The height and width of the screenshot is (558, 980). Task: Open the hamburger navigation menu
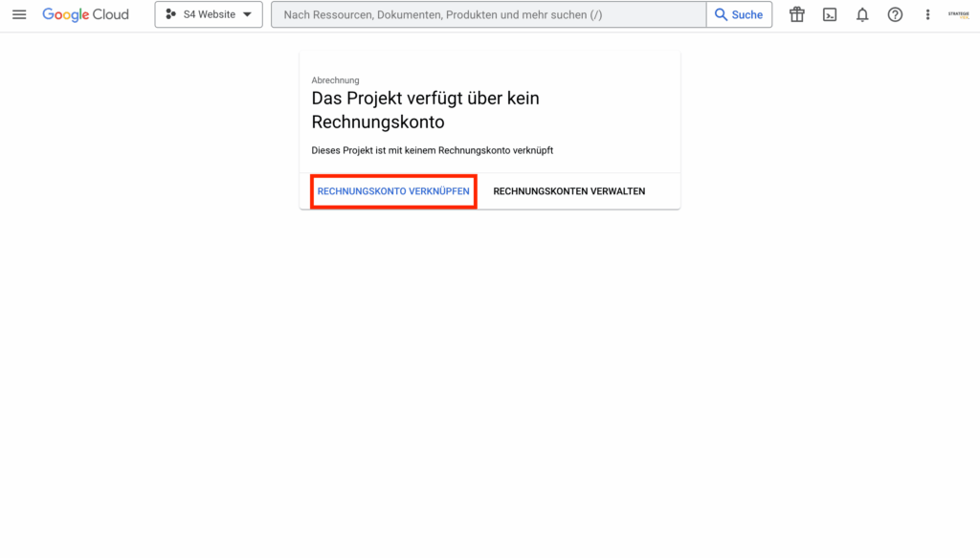tap(19, 14)
